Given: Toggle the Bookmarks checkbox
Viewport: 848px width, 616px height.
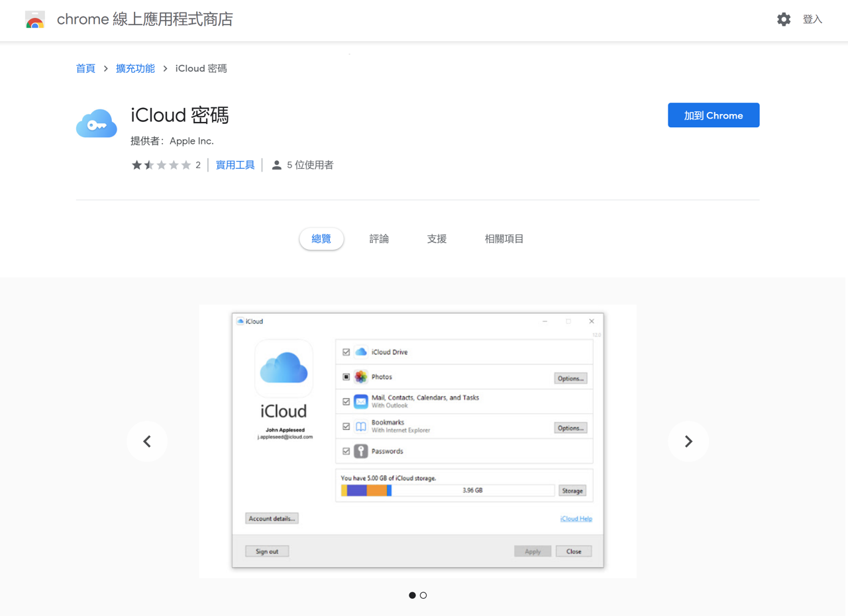Looking at the screenshot, I should 346,427.
